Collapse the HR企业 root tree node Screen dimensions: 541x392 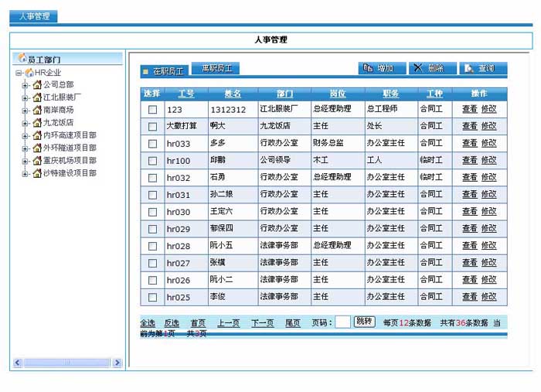point(18,73)
